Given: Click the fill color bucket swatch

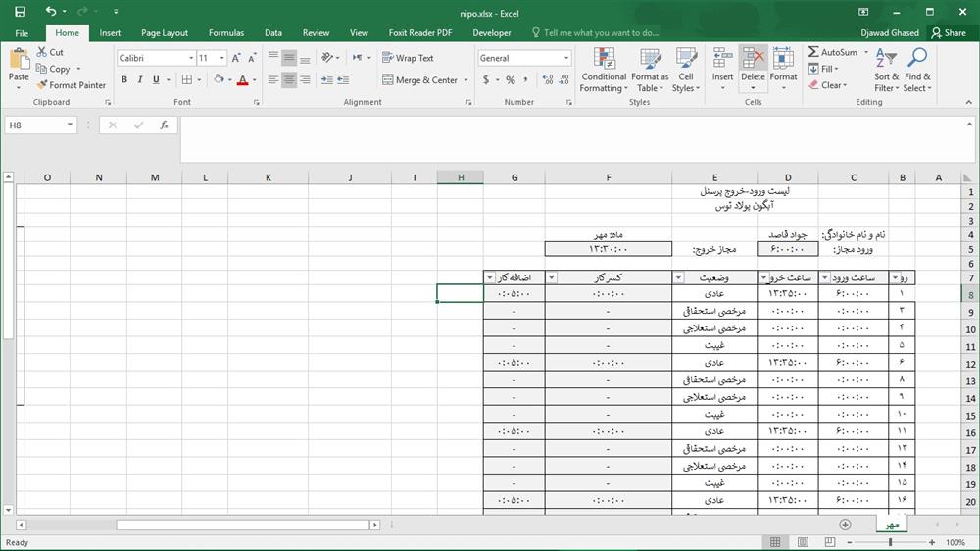Looking at the screenshot, I should pos(219,80).
